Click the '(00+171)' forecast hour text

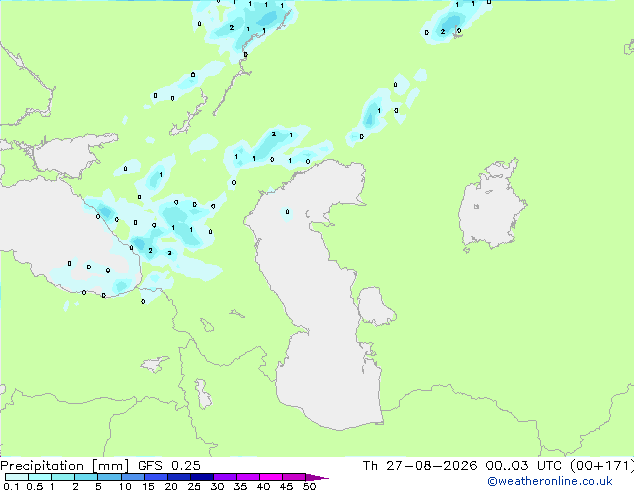(x=602, y=466)
